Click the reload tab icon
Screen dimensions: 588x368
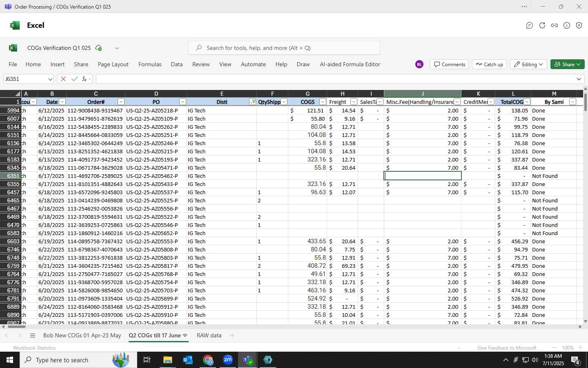pyautogui.click(x=542, y=25)
